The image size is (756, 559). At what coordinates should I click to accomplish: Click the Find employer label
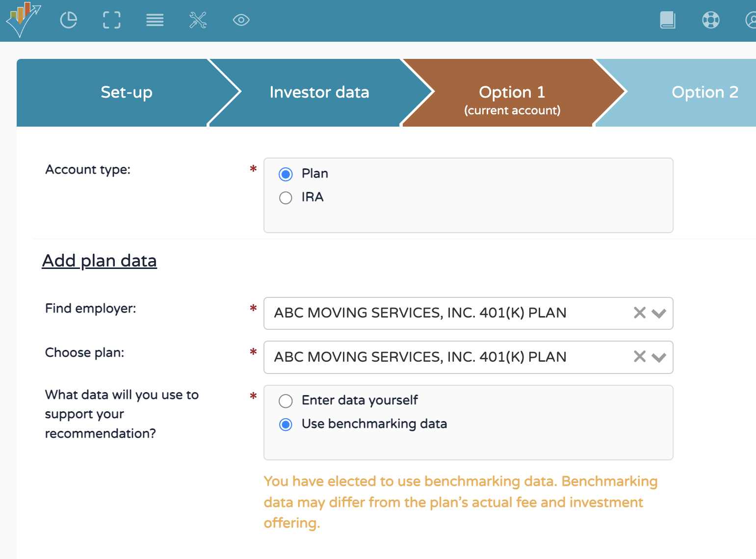tap(91, 308)
